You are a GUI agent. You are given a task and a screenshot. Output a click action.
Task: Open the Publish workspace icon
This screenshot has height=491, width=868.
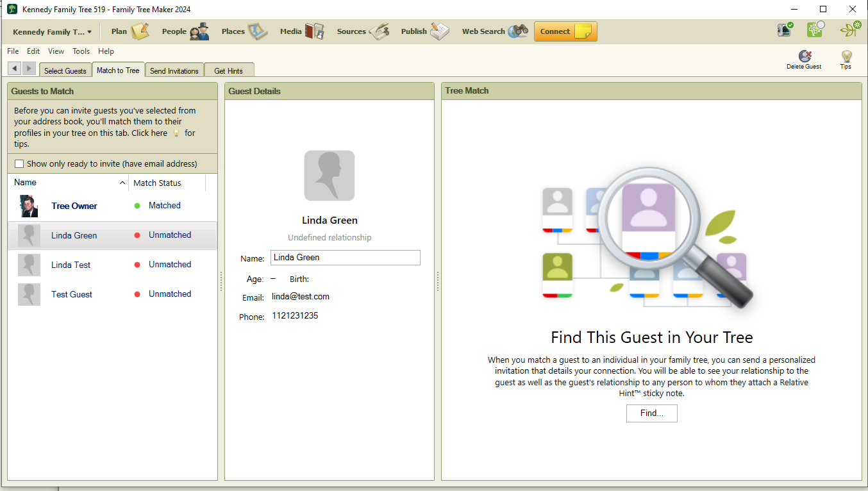coord(440,31)
